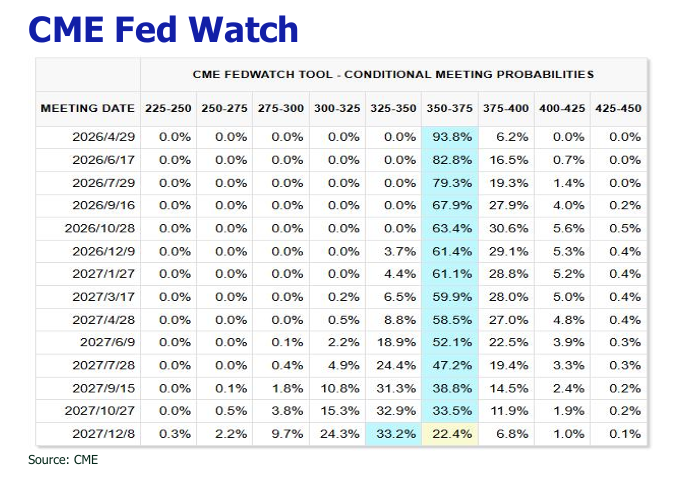The image size is (690, 482).
Task: Click the yellow highlighted 22.4% cell
Action: tap(452, 433)
